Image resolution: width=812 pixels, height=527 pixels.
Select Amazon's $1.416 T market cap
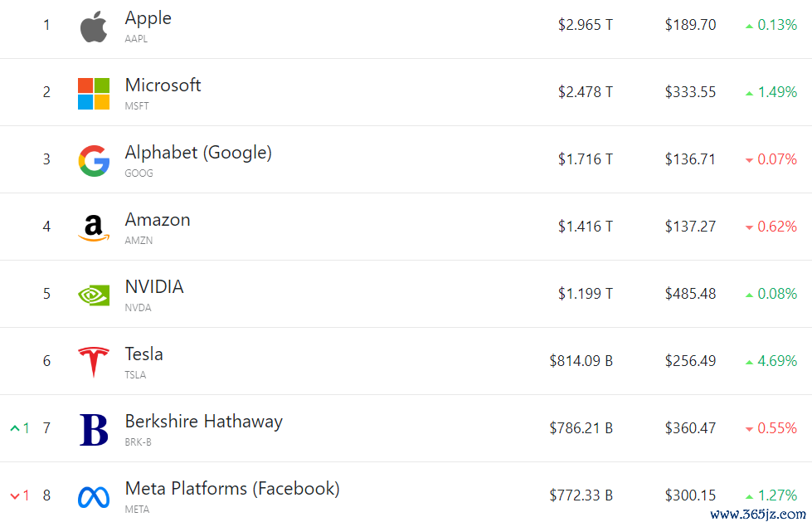(586, 227)
